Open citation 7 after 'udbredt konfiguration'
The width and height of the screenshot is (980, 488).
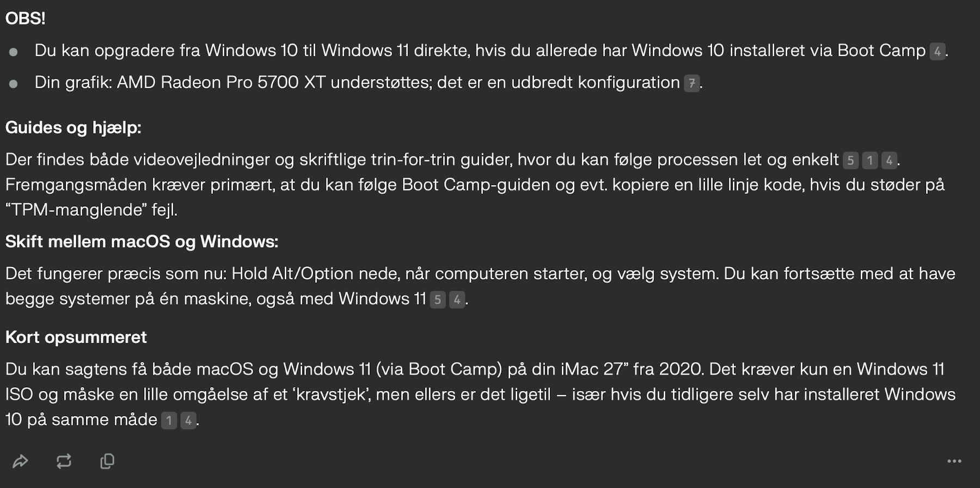click(x=691, y=84)
